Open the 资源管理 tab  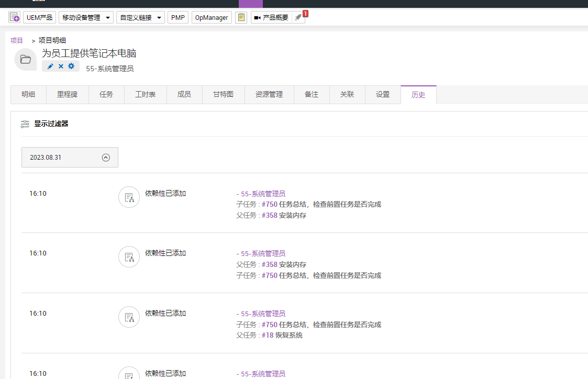(269, 95)
